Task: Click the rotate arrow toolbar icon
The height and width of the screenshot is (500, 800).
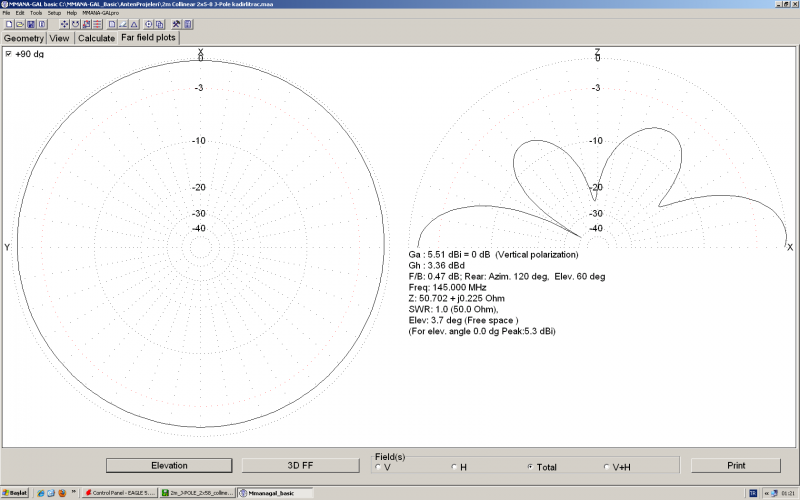Action: click(76, 24)
